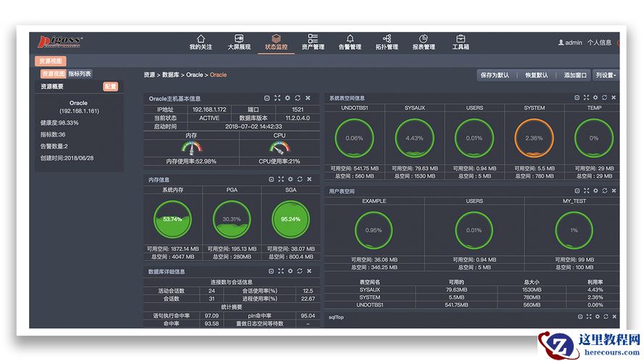Close the 数据库详细信息 panel

309,271
